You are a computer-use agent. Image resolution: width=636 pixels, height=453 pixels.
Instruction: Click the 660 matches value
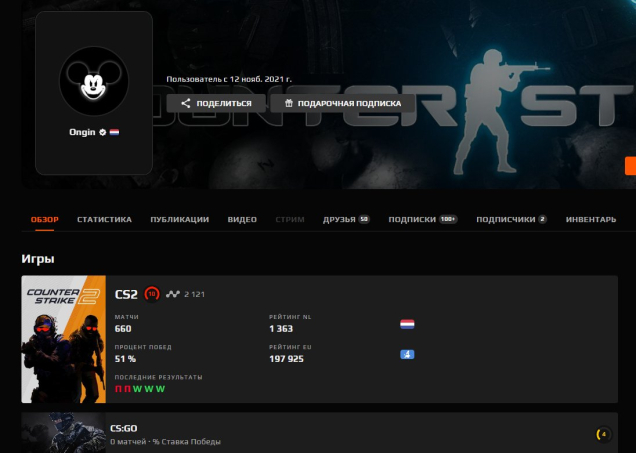pos(123,328)
